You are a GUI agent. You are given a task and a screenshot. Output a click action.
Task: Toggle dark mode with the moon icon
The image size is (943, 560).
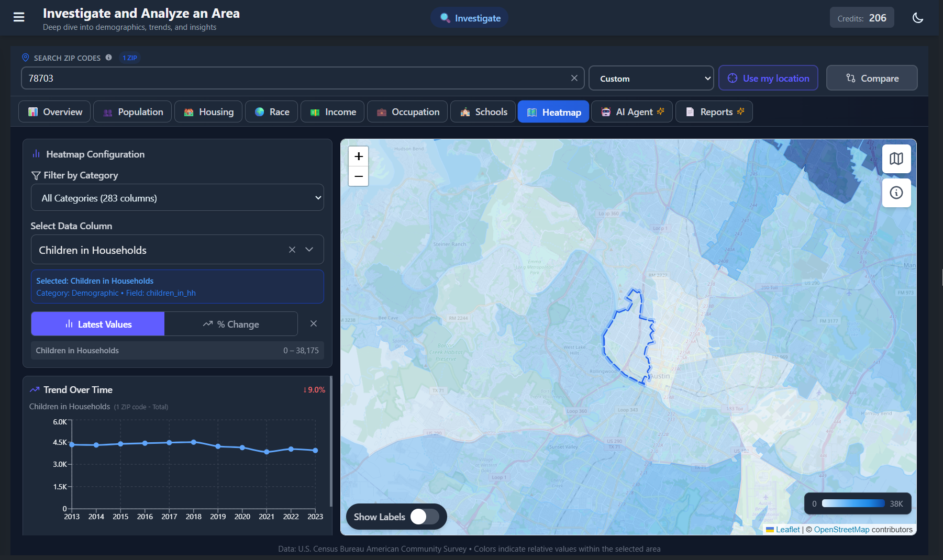(918, 17)
